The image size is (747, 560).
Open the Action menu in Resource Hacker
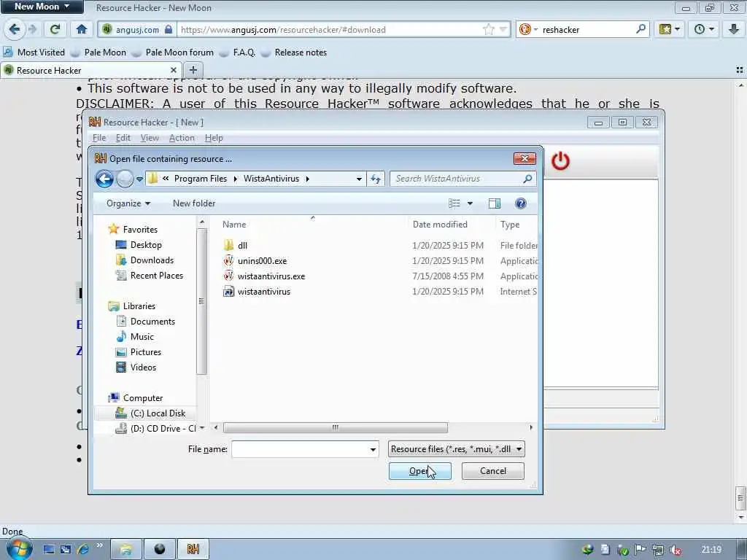coord(182,138)
